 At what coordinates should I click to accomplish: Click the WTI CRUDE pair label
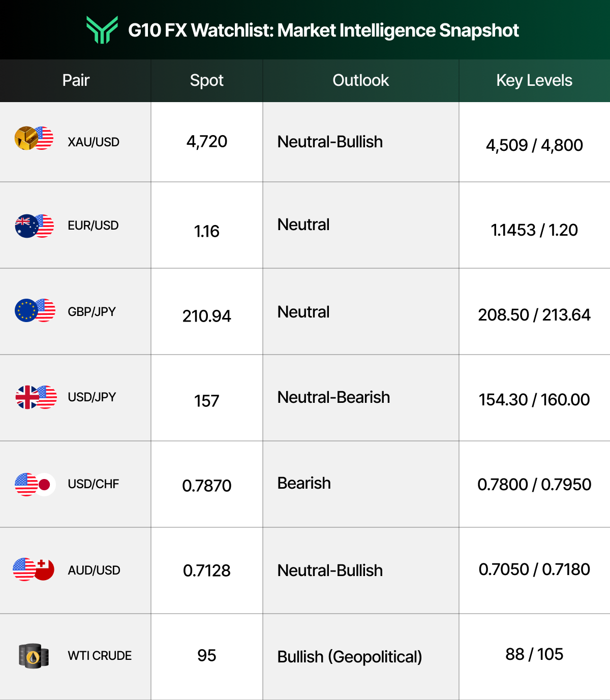tap(100, 656)
